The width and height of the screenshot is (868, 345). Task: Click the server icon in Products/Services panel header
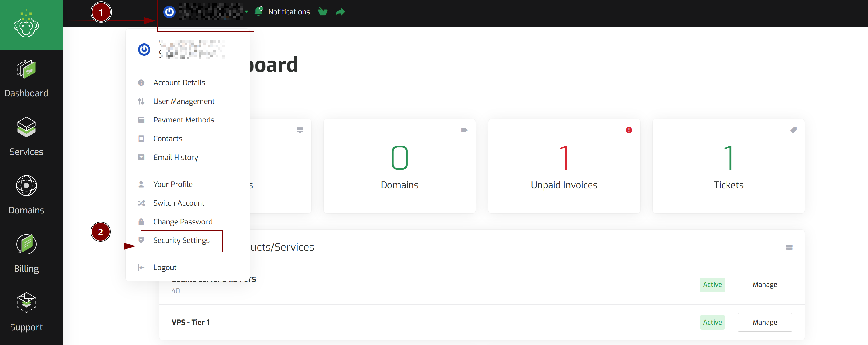click(789, 247)
